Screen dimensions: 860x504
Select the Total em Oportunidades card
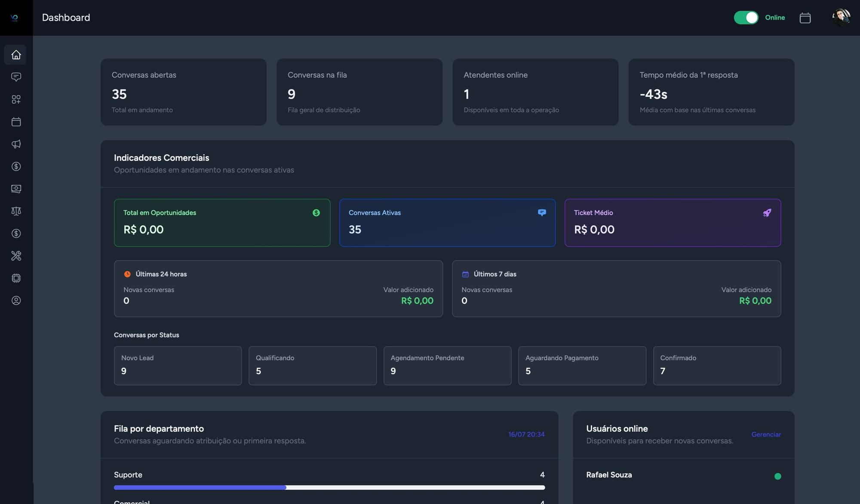point(222,223)
